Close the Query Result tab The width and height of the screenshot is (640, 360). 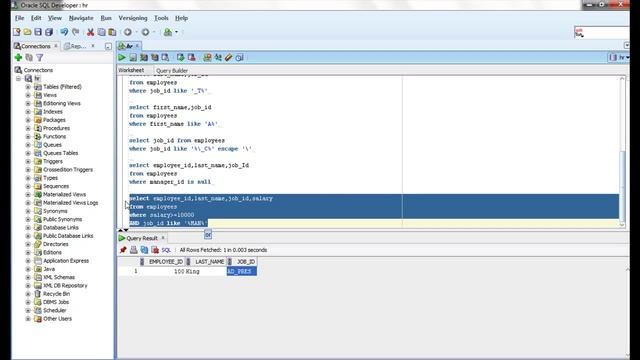[163, 238]
